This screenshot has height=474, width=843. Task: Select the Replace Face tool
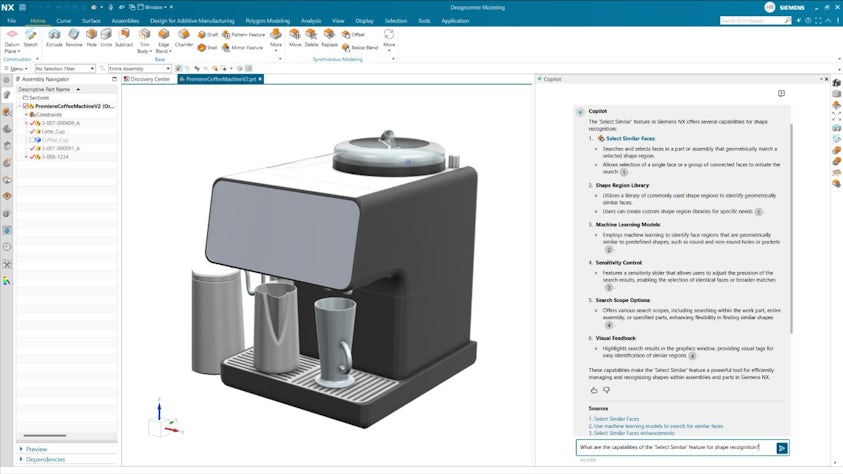pyautogui.click(x=330, y=38)
